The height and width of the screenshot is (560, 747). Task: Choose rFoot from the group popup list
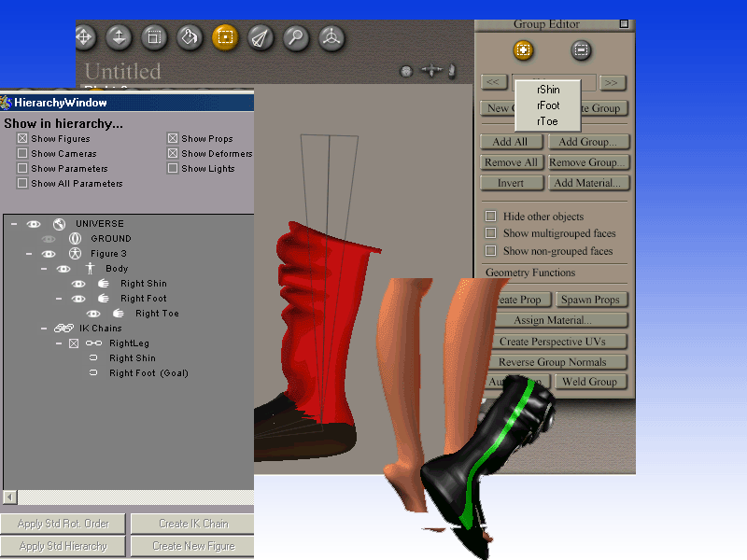548,105
